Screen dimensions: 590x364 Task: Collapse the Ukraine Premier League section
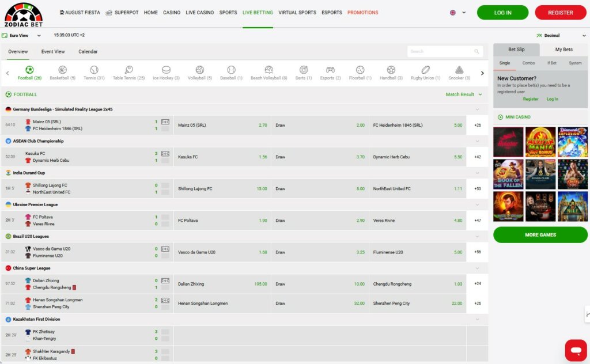[477, 204]
